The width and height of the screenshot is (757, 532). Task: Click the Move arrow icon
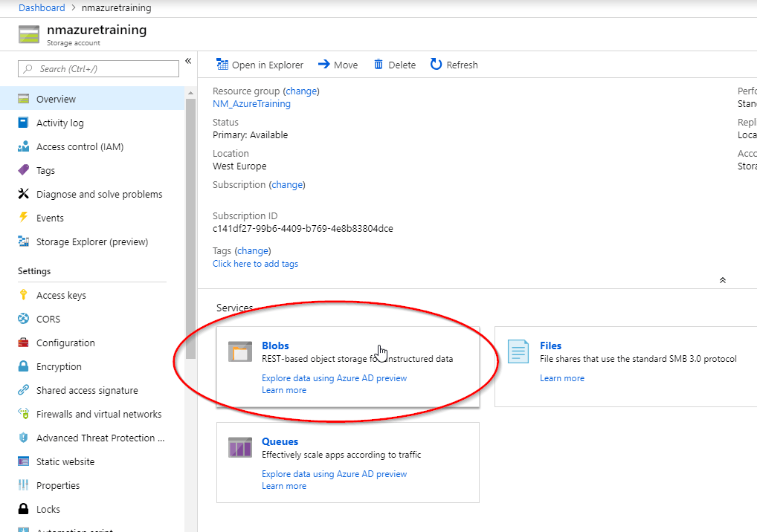pyautogui.click(x=323, y=65)
